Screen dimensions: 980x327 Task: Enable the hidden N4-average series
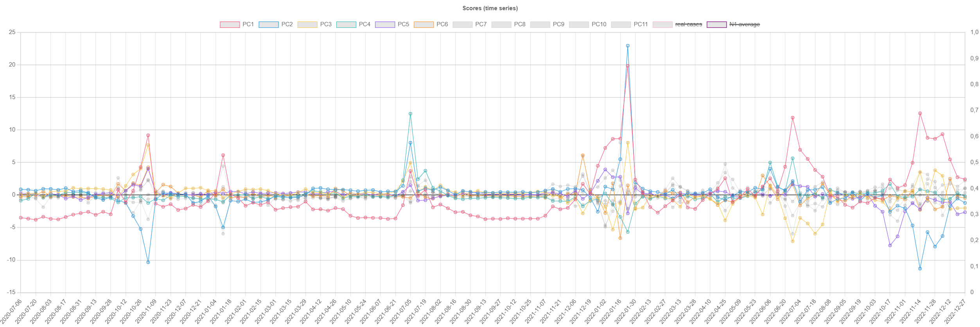744,24
